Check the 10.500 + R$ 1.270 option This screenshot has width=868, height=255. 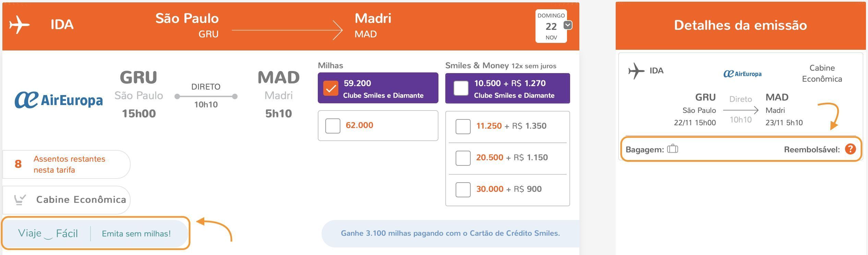[461, 88]
